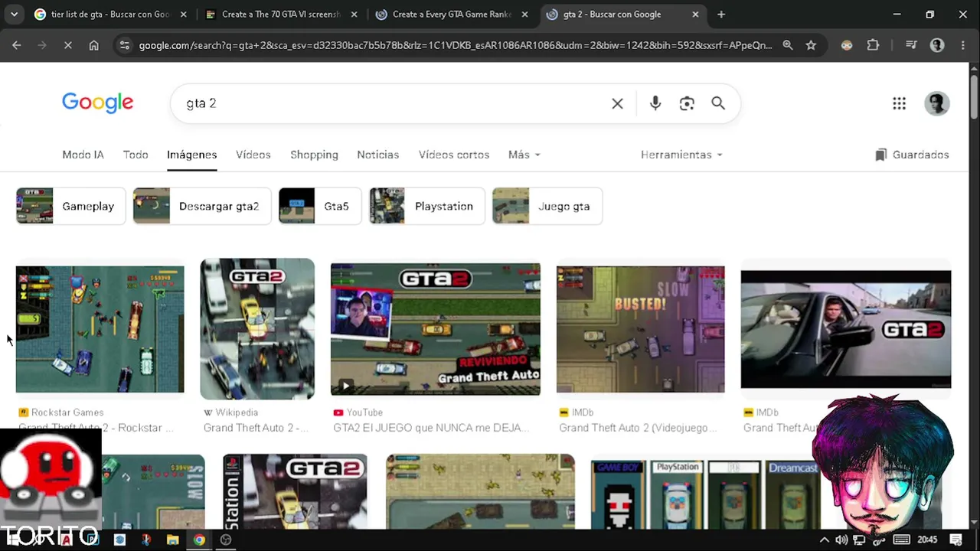The image size is (980, 551).
Task: Open a new browser tab
Action: pos(721,14)
